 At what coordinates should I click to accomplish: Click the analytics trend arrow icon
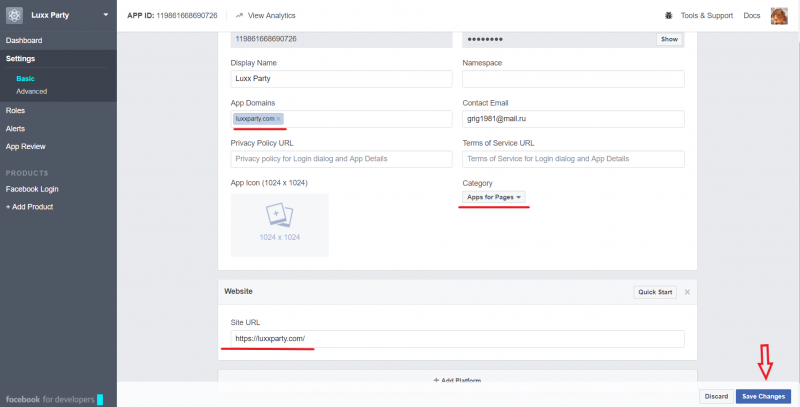point(239,16)
